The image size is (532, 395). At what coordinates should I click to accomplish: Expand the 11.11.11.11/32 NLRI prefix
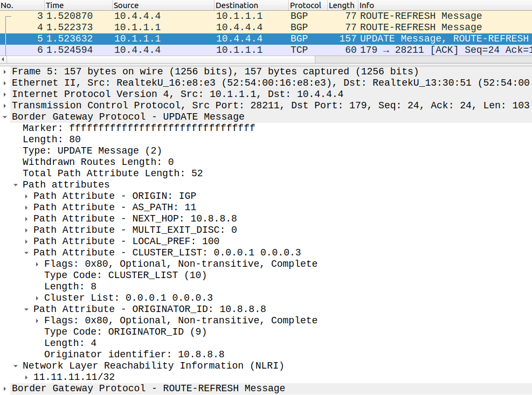point(26,377)
